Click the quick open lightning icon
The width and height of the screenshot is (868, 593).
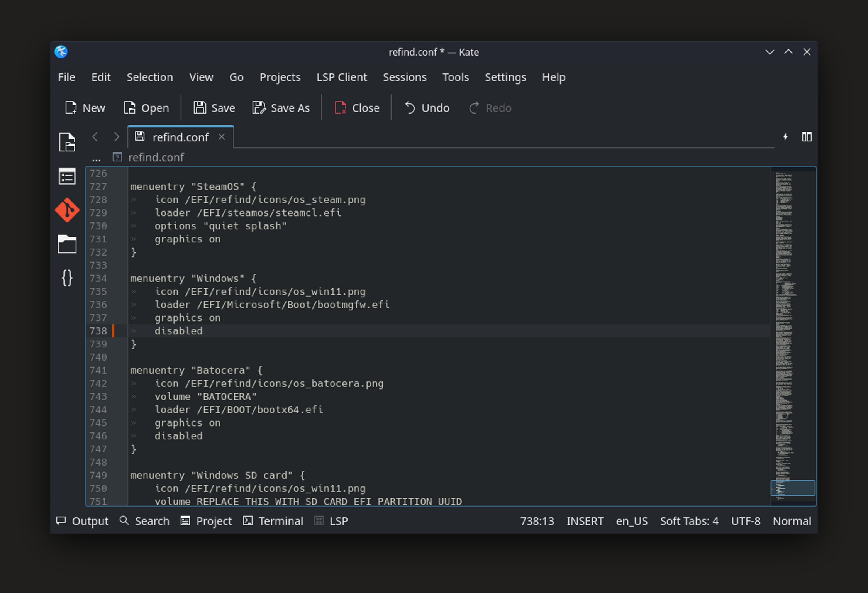pos(785,137)
